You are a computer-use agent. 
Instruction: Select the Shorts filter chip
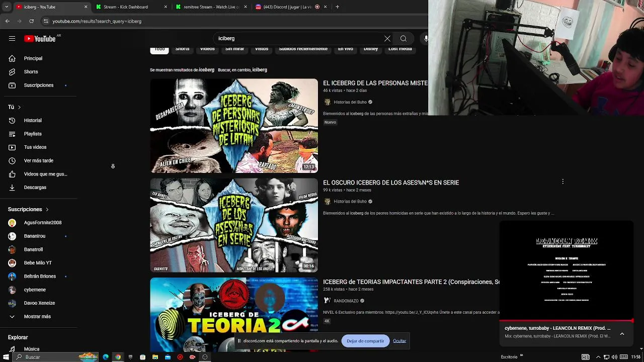click(x=182, y=49)
